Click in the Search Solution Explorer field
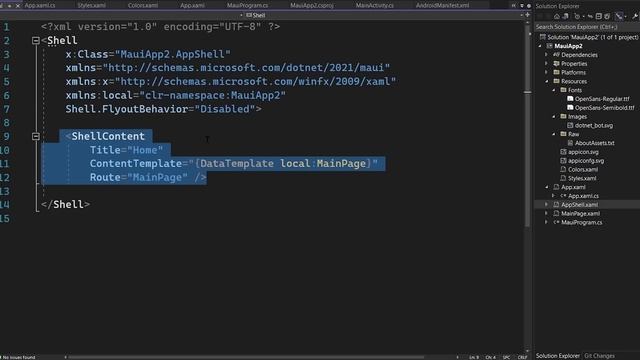 pyautogui.click(x=587, y=27)
